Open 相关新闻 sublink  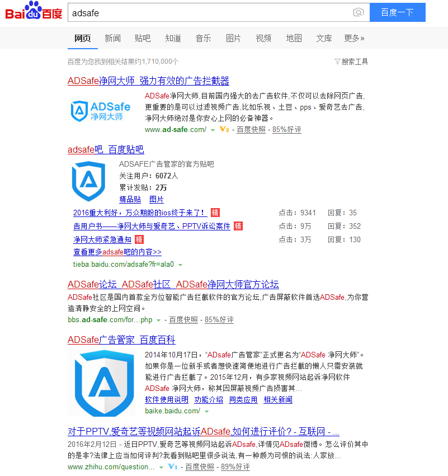click(278, 400)
